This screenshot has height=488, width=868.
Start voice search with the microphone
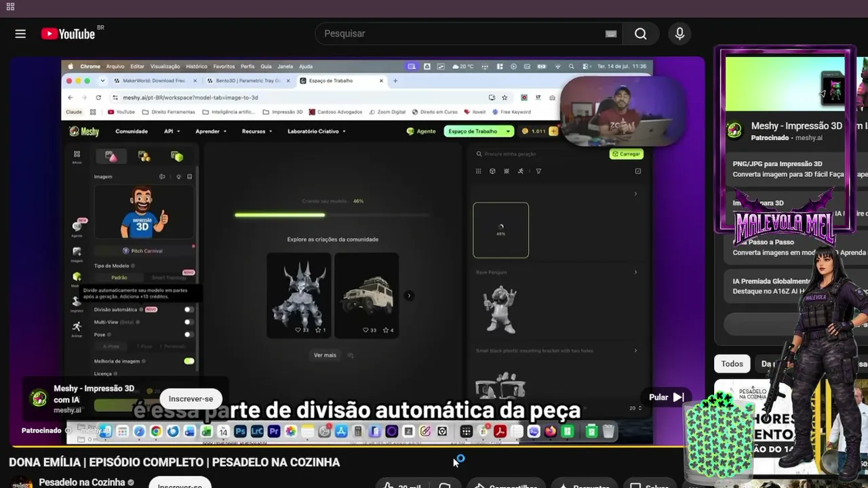point(679,34)
